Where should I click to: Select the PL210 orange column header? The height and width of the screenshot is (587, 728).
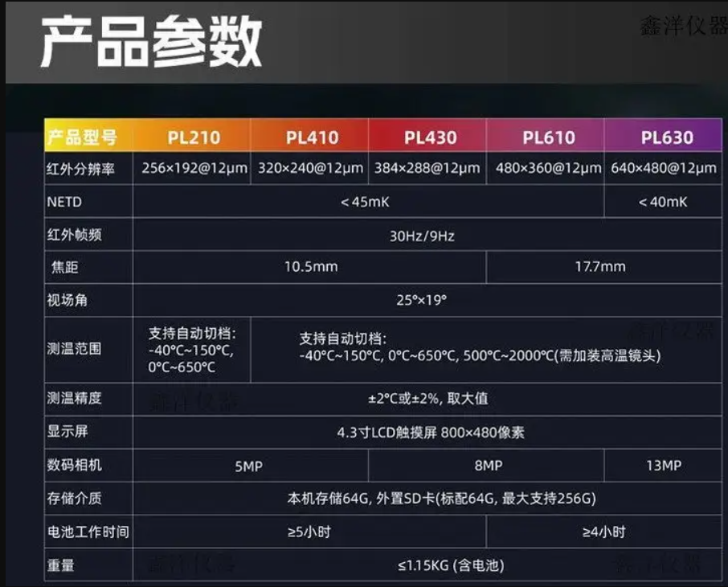pyautogui.click(x=194, y=137)
